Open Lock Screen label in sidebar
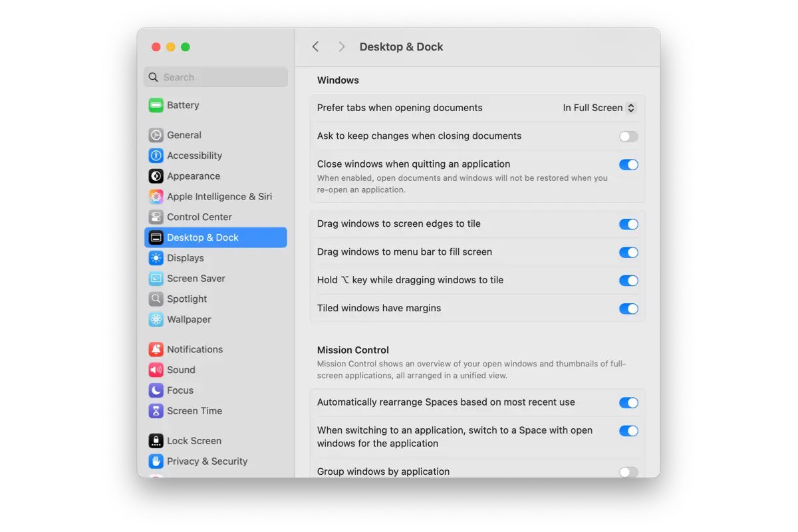 tap(194, 441)
